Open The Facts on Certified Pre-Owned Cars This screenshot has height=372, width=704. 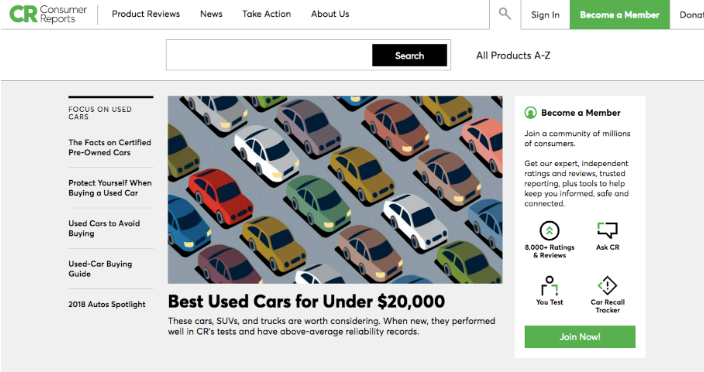[110, 147]
